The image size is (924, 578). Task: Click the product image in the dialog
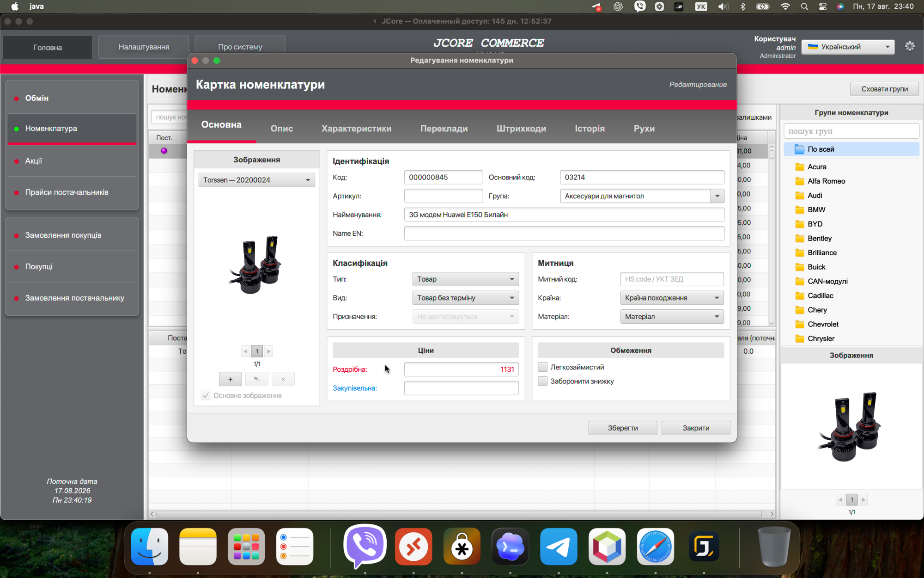click(x=256, y=265)
